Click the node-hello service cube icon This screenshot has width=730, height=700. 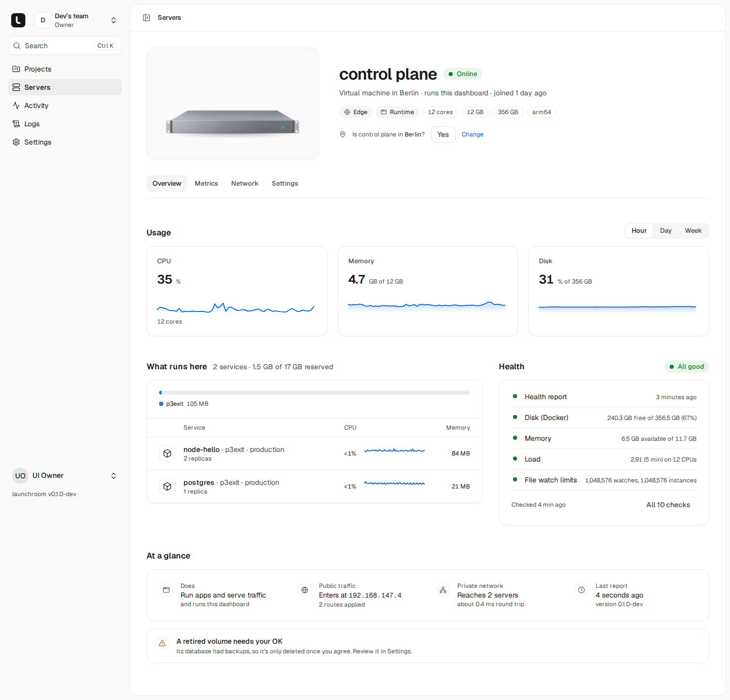(x=167, y=453)
